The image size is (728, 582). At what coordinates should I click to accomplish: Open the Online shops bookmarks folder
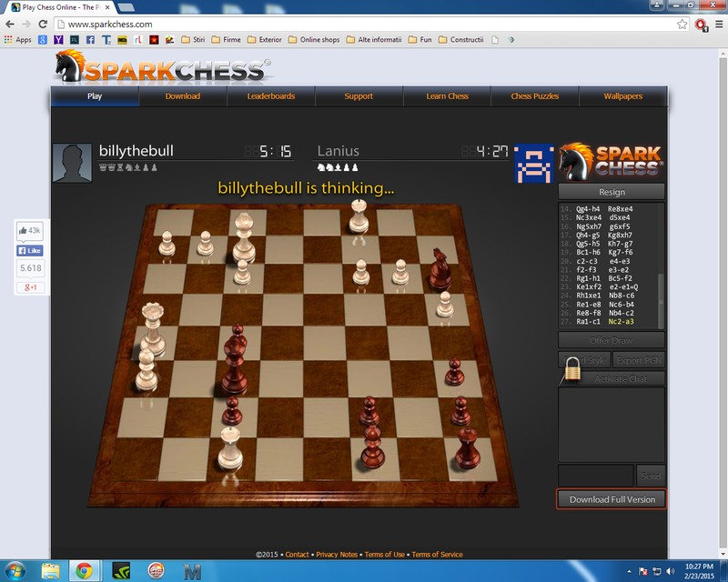click(x=314, y=40)
